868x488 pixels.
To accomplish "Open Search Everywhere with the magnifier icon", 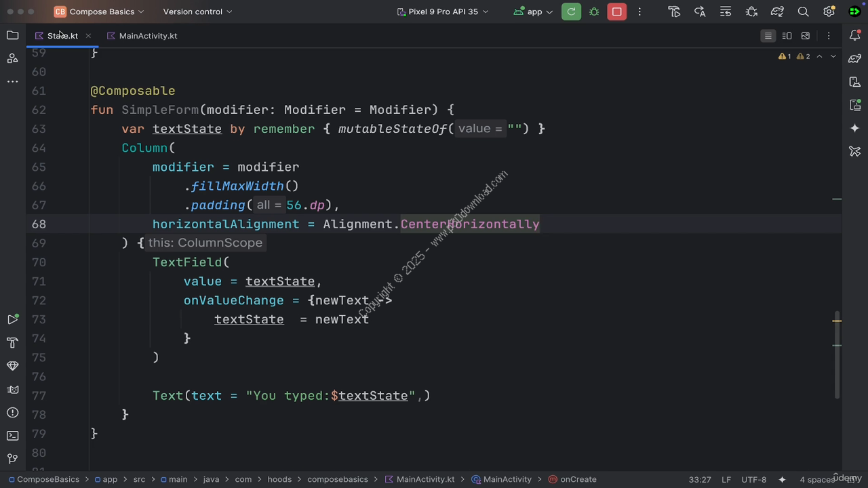I will click(803, 12).
